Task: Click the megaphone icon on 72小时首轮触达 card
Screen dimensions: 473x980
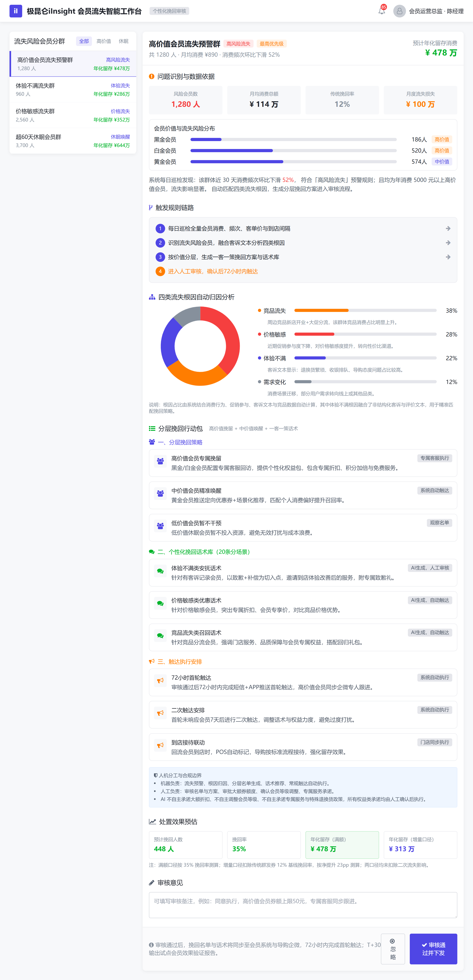Action: click(x=160, y=681)
